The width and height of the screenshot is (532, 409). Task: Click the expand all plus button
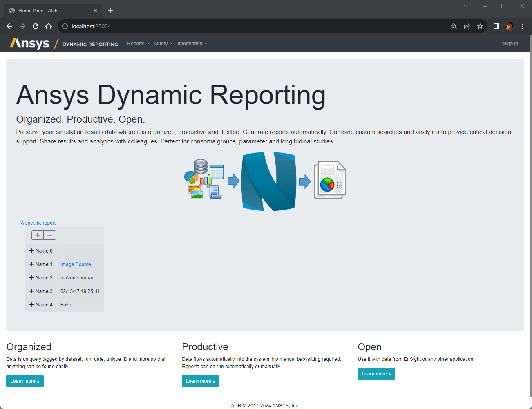tap(38, 235)
